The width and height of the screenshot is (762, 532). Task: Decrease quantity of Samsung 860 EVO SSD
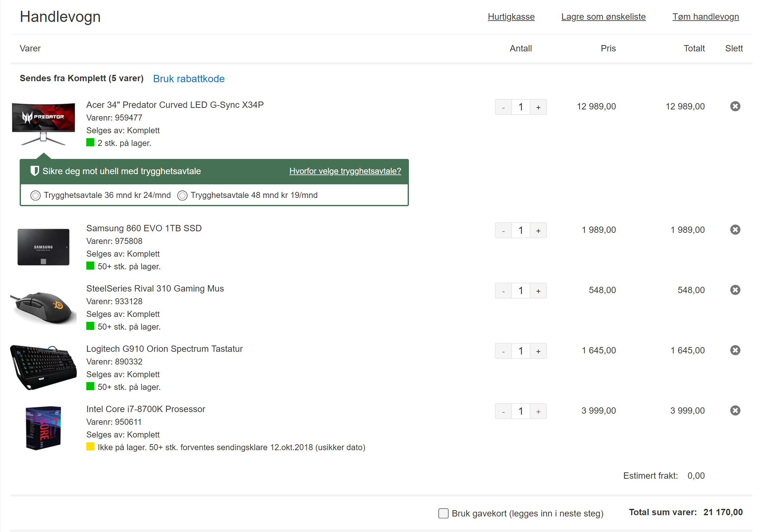(x=503, y=230)
